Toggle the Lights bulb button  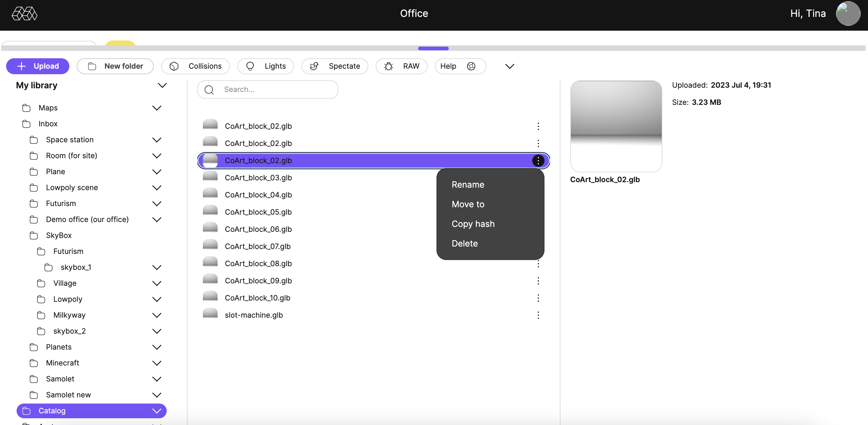pos(250,66)
